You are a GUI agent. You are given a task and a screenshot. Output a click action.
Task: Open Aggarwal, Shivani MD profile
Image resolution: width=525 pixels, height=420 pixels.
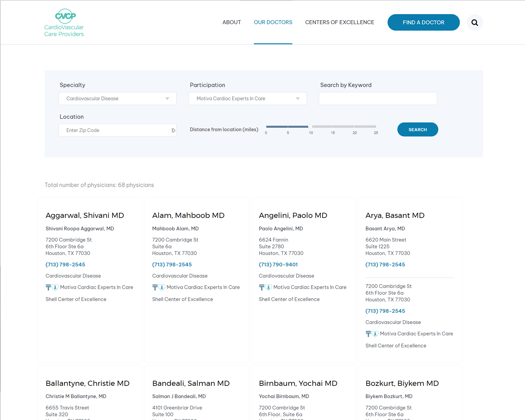tap(85, 215)
